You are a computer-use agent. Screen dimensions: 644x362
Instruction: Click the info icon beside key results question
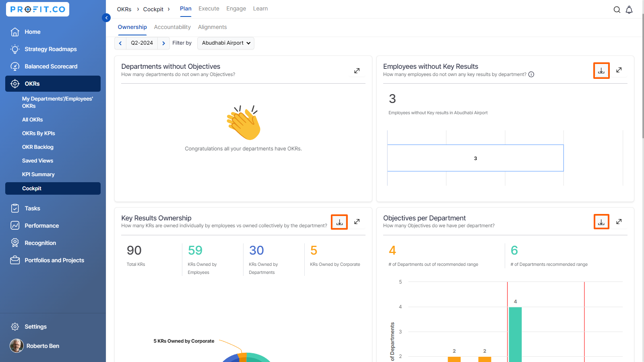coord(531,74)
